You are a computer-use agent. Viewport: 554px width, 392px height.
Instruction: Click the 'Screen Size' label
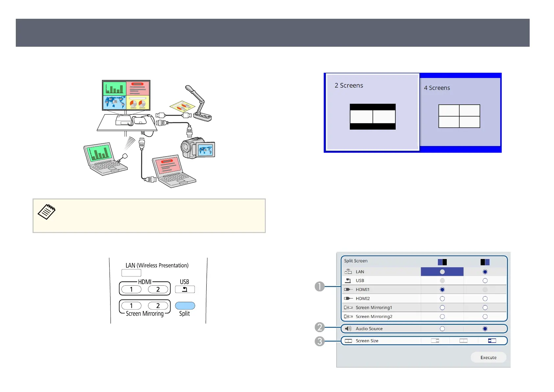367,341
